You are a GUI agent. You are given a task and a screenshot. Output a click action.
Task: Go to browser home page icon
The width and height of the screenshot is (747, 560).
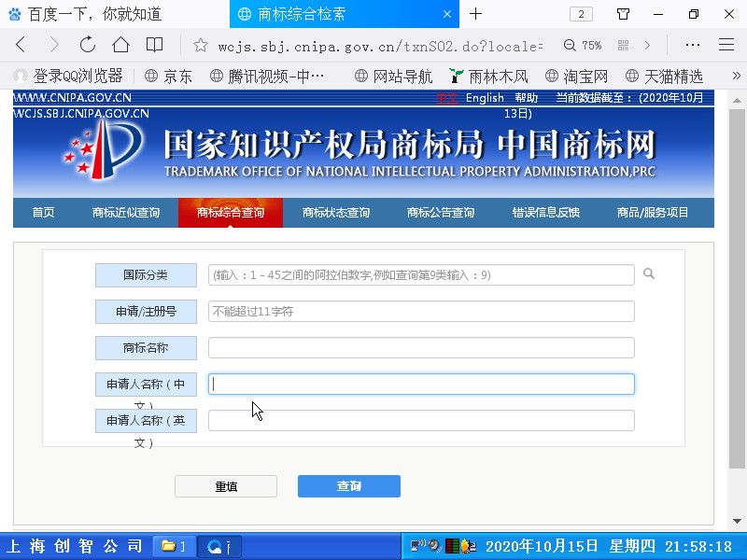coord(120,45)
